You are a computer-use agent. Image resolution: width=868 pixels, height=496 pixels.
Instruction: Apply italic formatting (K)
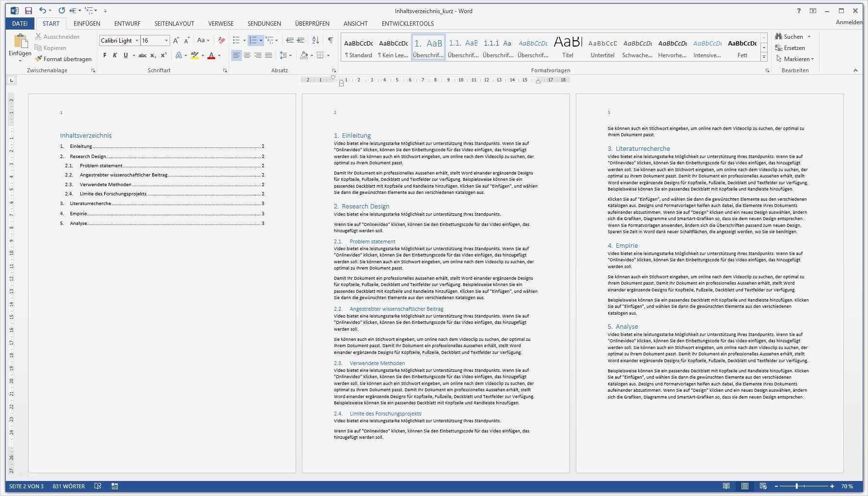[115, 55]
